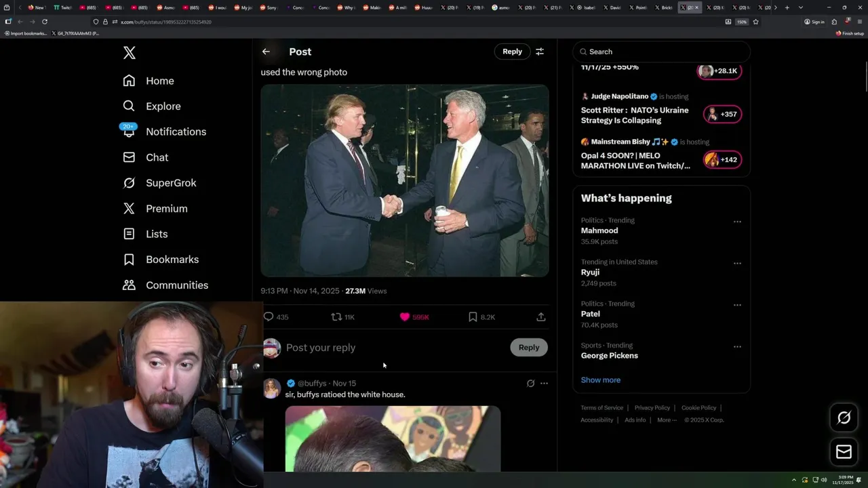
Task: Open Privacy Policy link
Action: (652, 408)
